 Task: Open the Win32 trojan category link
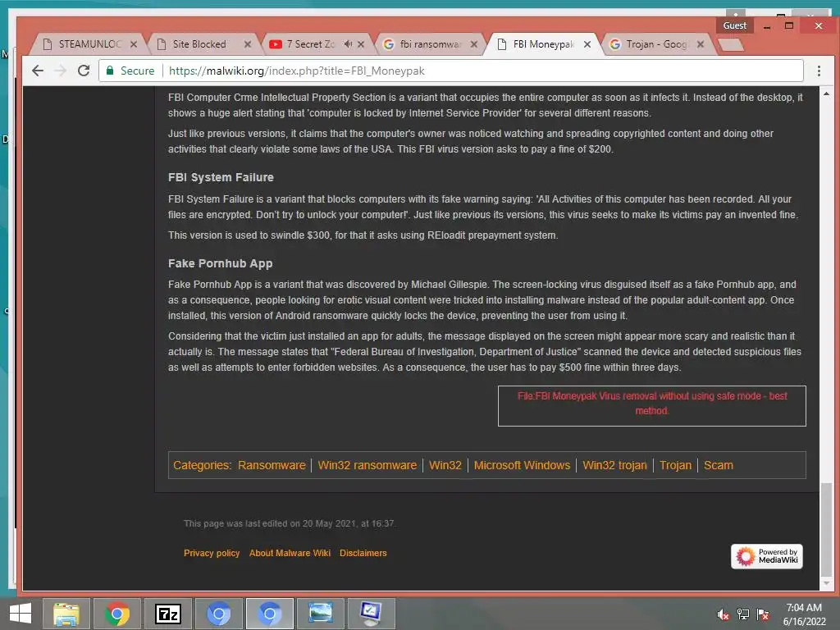[614, 465]
